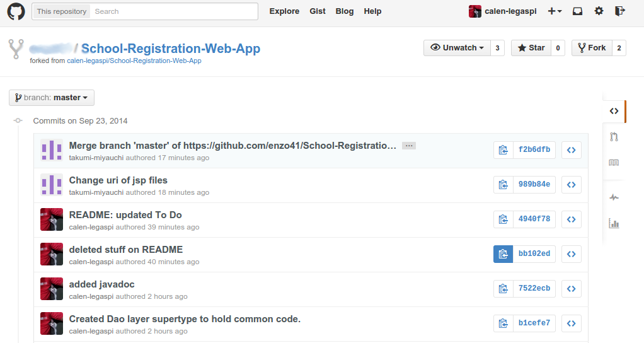
Task: Open takumi-miyauchi author link on merge commit
Action: [x=96, y=158]
